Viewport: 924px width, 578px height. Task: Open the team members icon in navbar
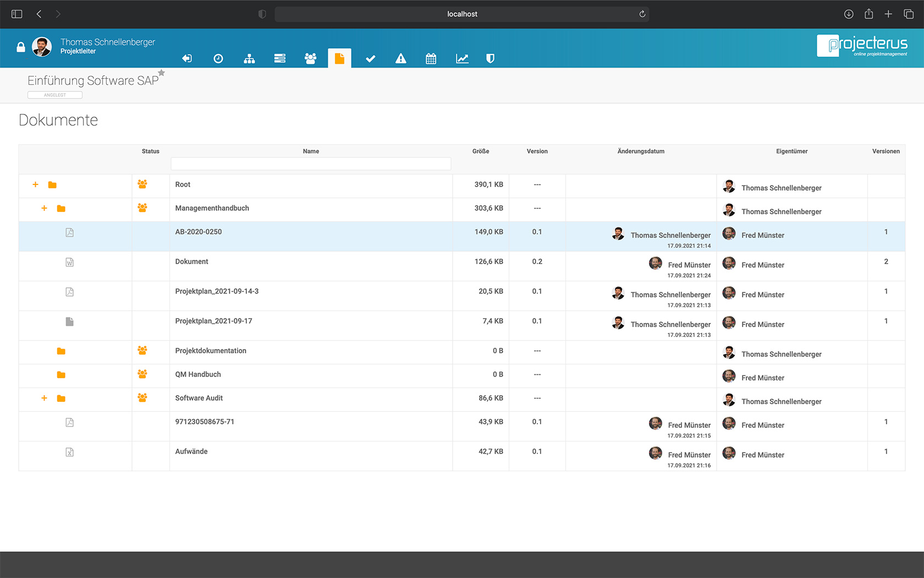pos(311,58)
